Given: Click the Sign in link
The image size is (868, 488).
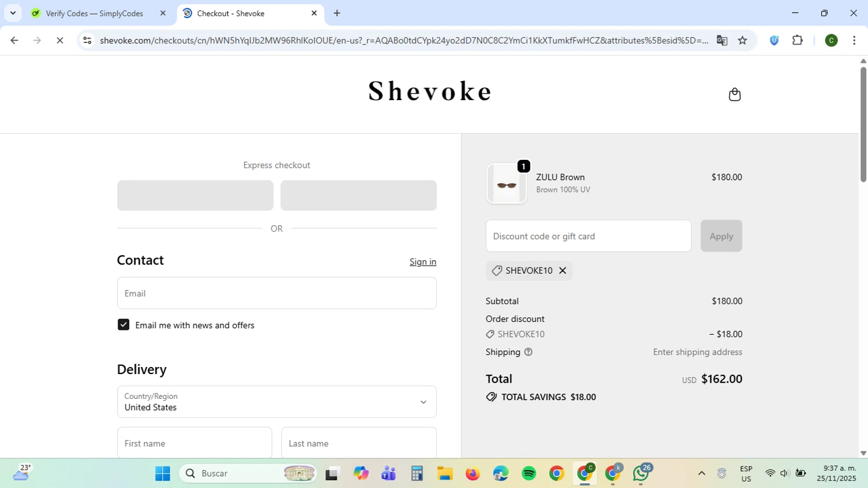Looking at the screenshot, I should coord(423,262).
